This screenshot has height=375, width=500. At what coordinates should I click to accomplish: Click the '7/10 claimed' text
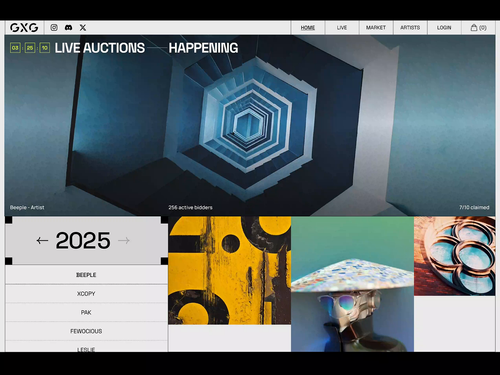[474, 207]
